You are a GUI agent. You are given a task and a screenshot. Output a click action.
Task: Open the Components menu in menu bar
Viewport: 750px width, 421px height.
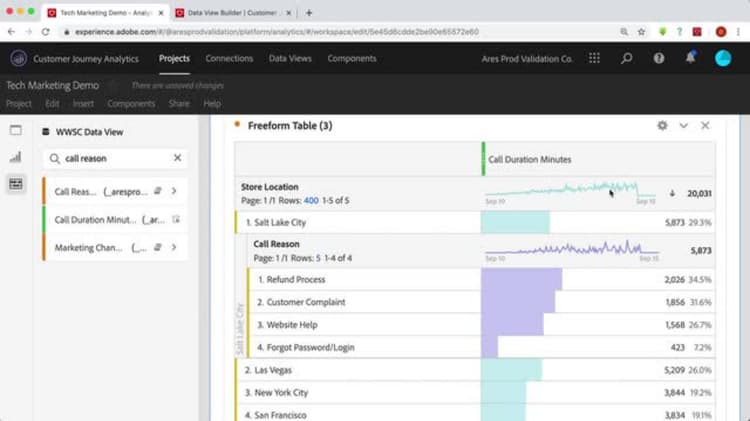coord(131,103)
